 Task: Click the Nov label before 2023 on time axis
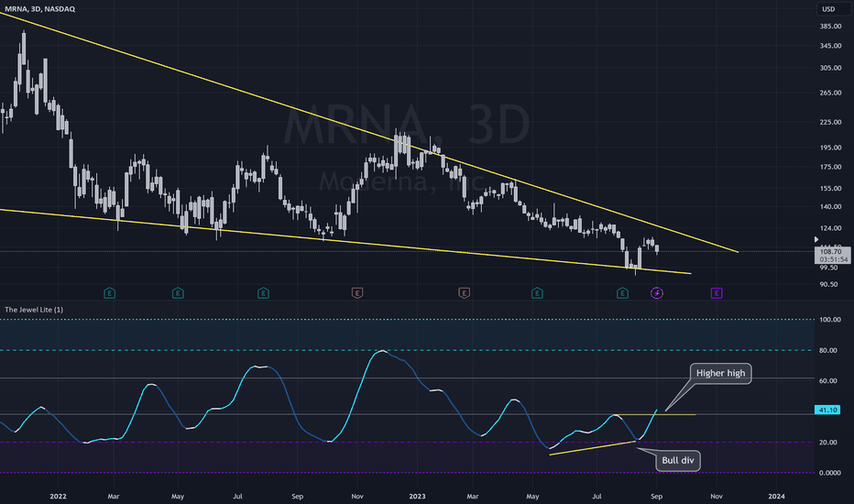coord(357,497)
